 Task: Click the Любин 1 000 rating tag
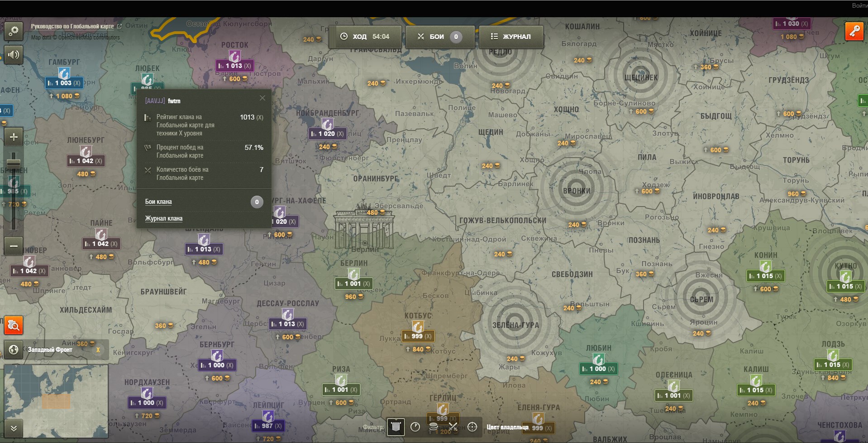click(598, 369)
